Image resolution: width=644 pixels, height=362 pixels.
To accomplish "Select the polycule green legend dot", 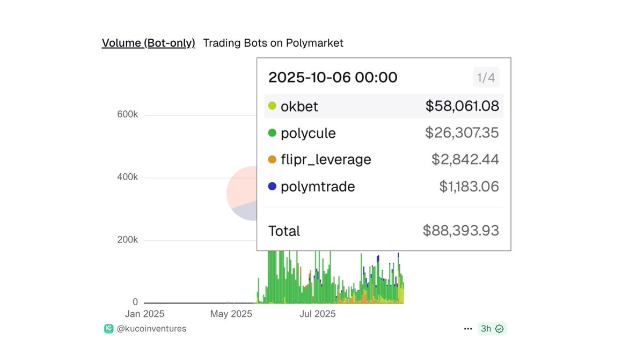I will click(x=273, y=132).
